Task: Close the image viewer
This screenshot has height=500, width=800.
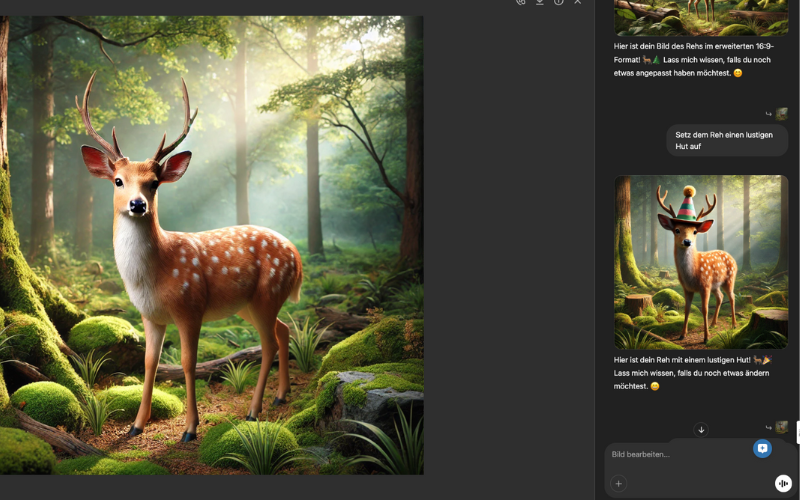Action: pyautogui.click(x=578, y=2)
